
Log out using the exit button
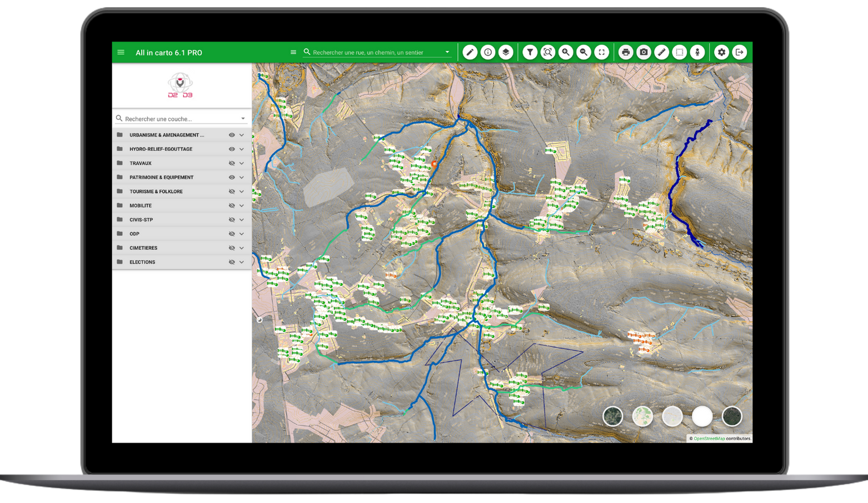click(x=739, y=52)
